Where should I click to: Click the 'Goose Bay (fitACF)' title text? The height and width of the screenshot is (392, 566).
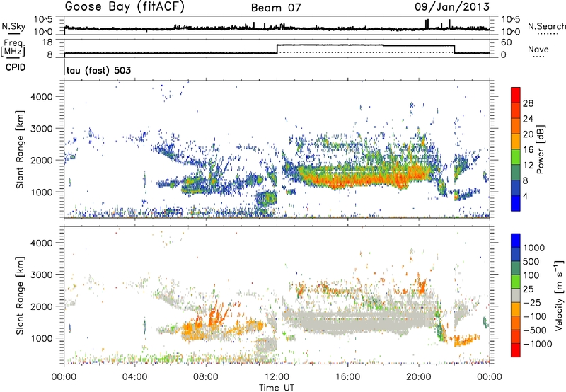click(125, 6)
